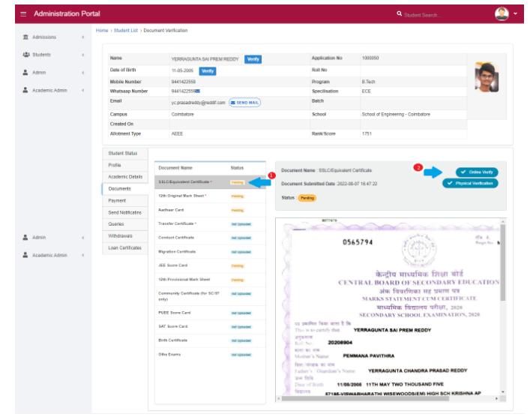Click the lower Admin person icon in sidebar

pos(25,237)
